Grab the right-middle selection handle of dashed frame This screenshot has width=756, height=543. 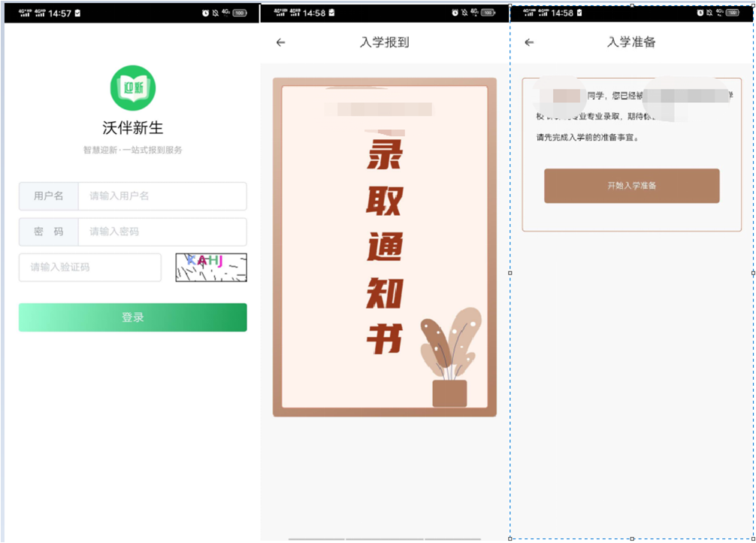pyautogui.click(x=753, y=273)
